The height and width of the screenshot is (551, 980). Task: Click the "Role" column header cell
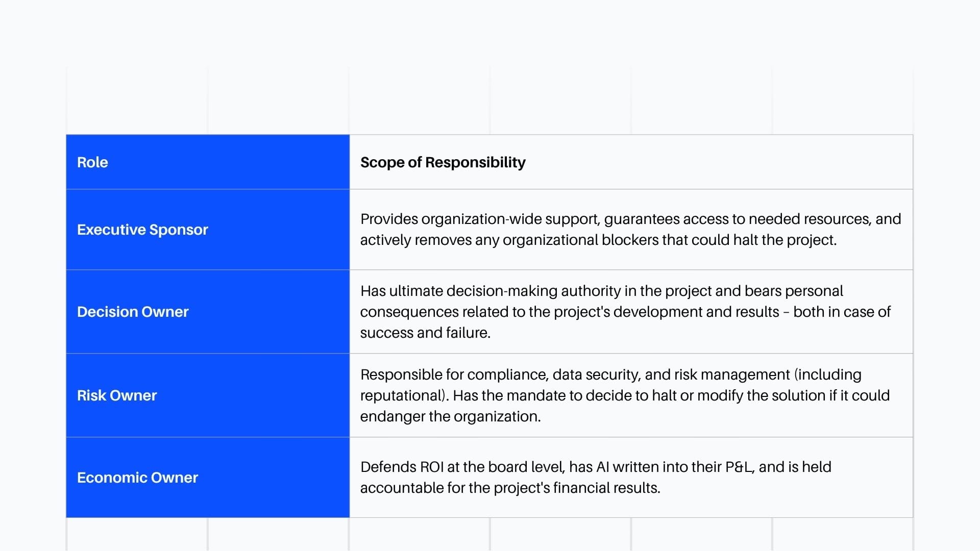point(92,162)
